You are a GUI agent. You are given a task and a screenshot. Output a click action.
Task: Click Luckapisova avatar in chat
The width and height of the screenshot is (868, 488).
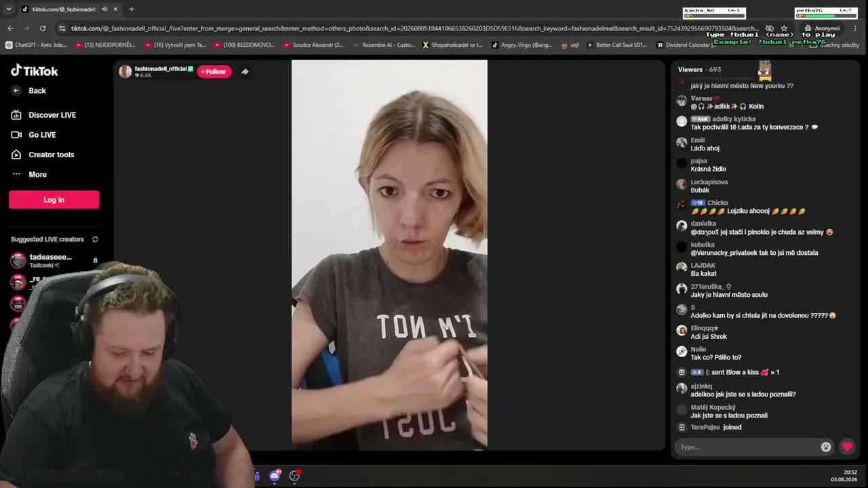coord(682,184)
